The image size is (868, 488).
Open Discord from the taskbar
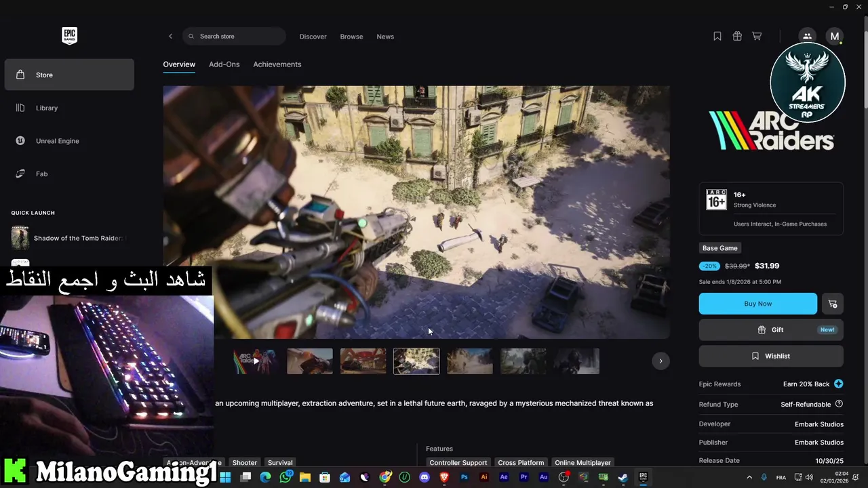pos(425,477)
